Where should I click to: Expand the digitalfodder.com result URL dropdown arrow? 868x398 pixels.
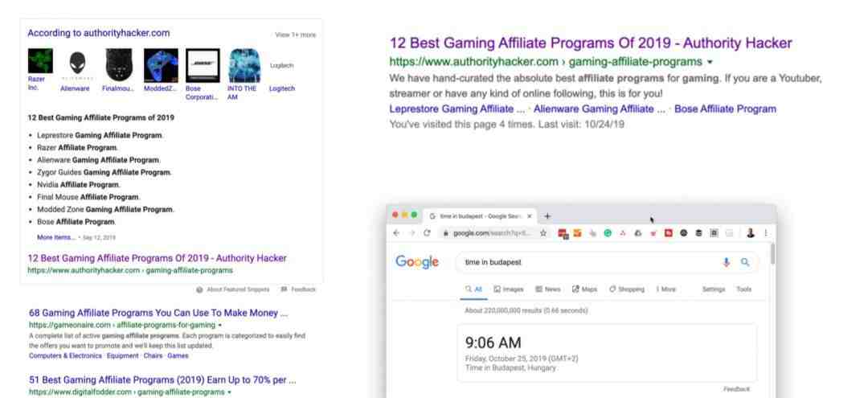point(229,392)
